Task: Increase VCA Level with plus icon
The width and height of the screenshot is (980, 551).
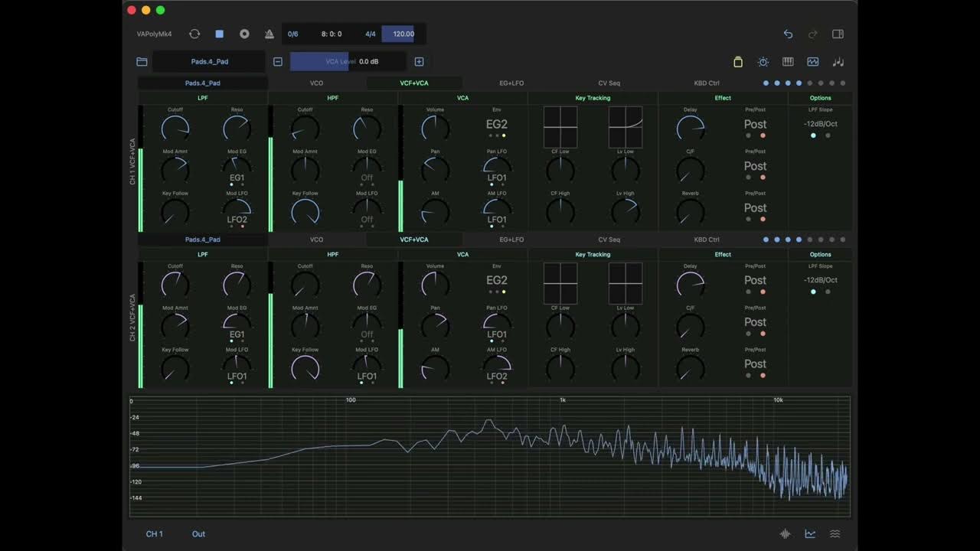Action: point(419,61)
